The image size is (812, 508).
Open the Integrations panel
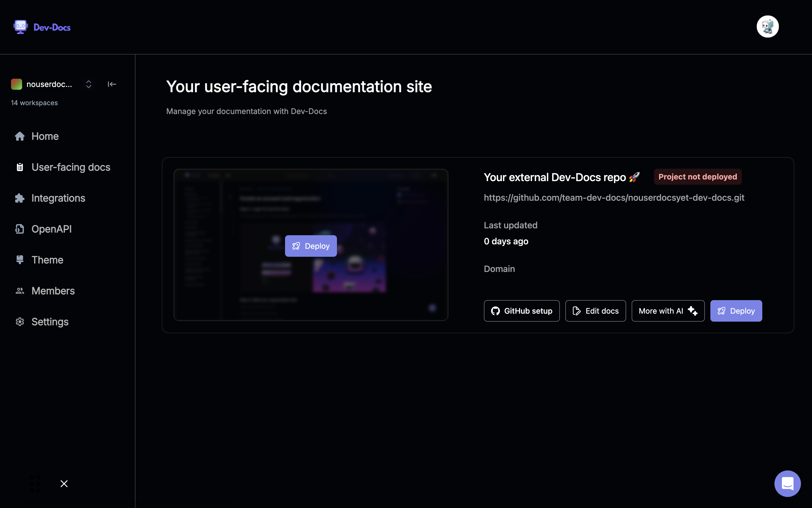click(x=58, y=198)
